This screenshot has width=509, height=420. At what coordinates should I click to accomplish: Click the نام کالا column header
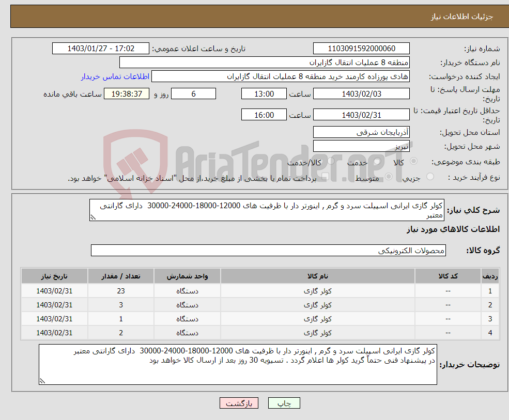point(317,276)
